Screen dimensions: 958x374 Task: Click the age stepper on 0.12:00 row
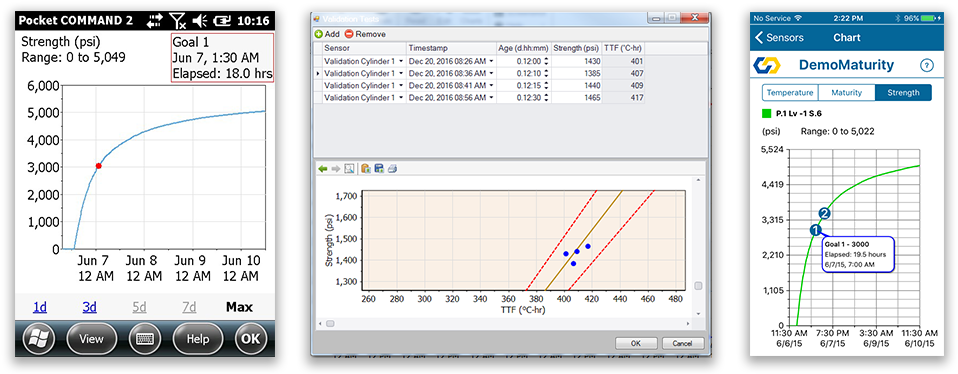pos(546,61)
